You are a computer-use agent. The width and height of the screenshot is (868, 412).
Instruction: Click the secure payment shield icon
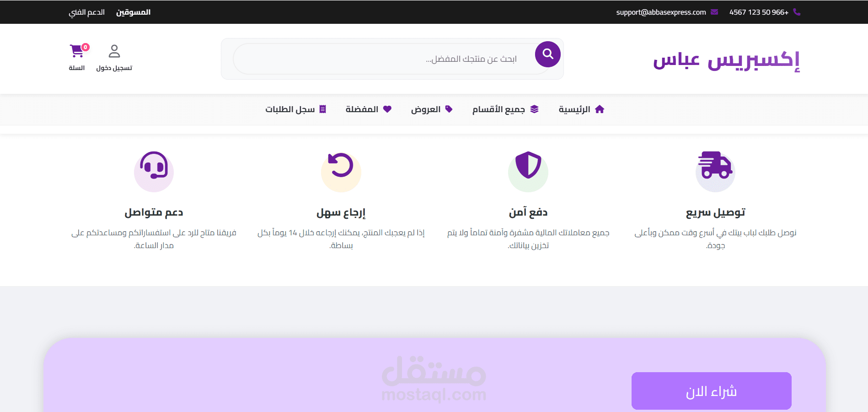pyautogui.click(x=528, y=165)
